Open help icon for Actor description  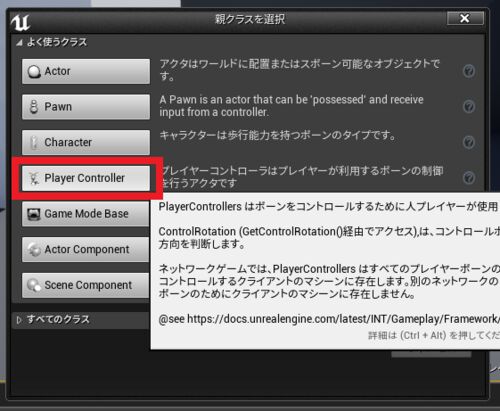click(469, 71)
